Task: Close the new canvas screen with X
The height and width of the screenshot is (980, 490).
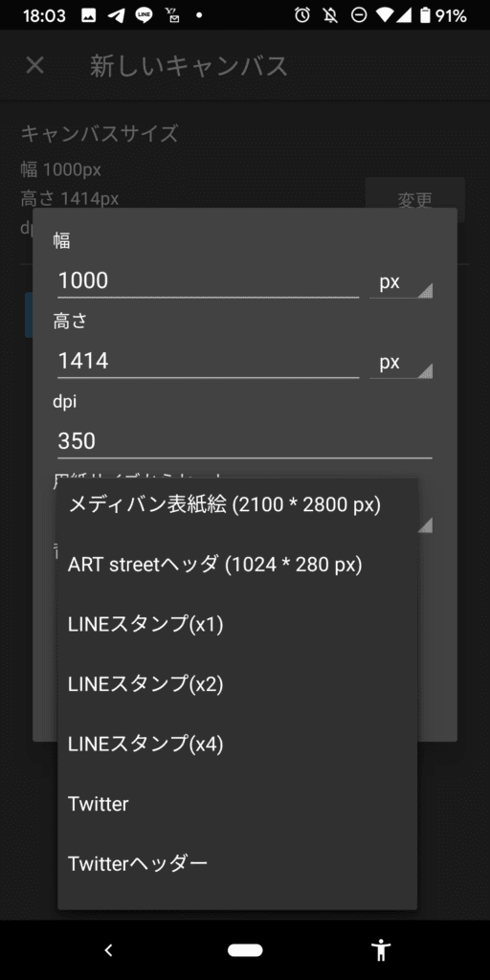Action: pos(35,65)
